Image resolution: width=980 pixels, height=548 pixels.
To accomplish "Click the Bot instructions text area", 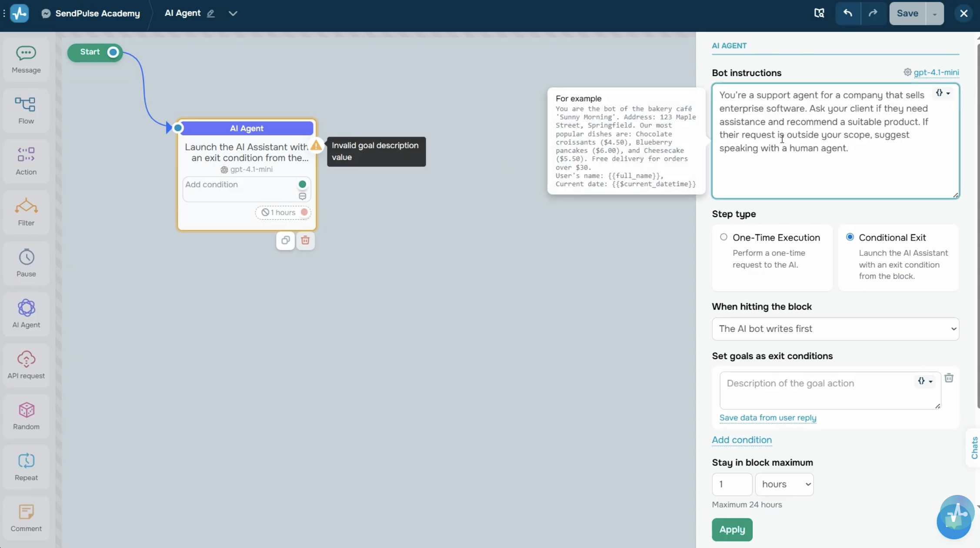I will coord(835,140).
